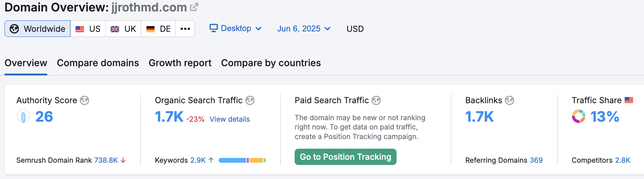Open the Growth report tab
Viewport: 644px width, 179px height.
180,63
